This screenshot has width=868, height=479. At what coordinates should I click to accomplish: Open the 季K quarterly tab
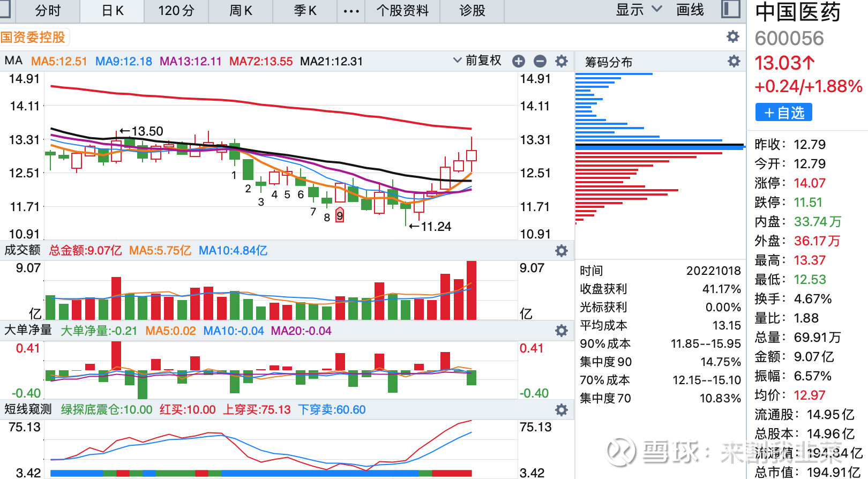305,11
